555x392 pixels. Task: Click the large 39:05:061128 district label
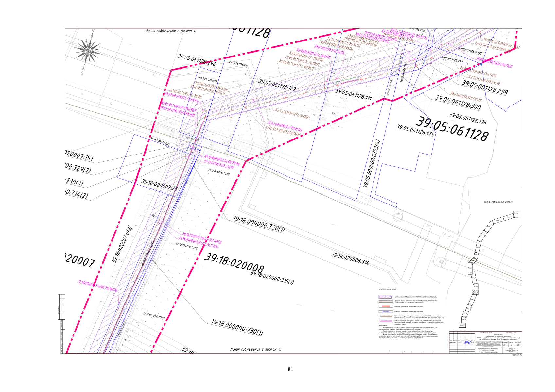[x=452, y=129]
